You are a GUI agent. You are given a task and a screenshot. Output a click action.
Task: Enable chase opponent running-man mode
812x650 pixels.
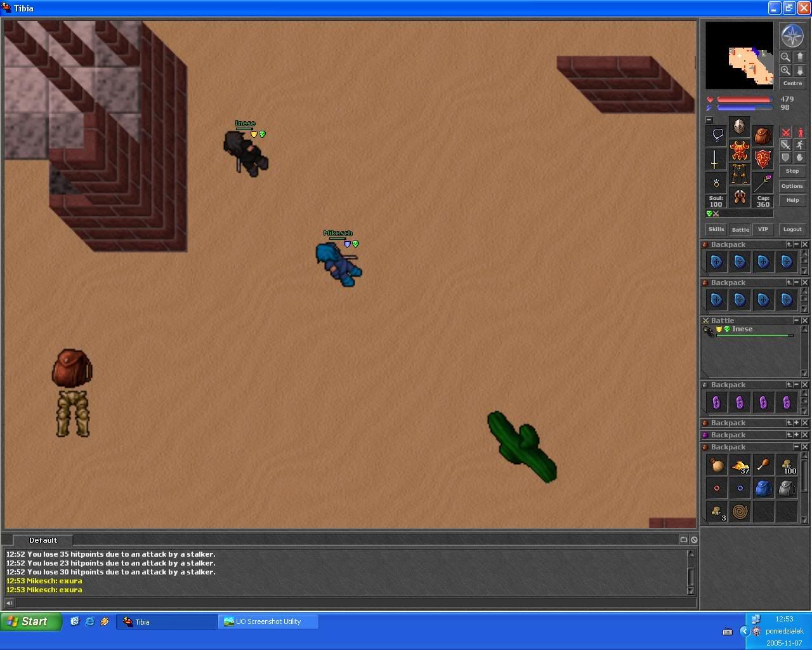(x=800, y=145)
